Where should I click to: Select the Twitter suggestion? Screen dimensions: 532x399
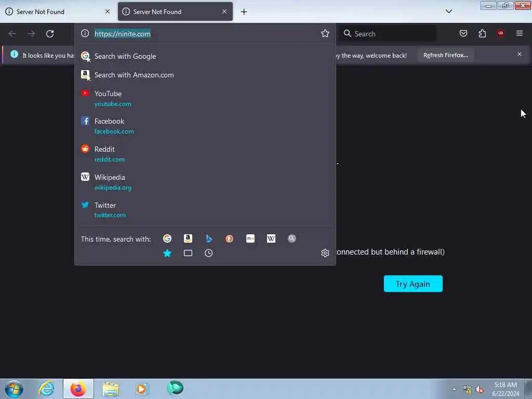205,210
